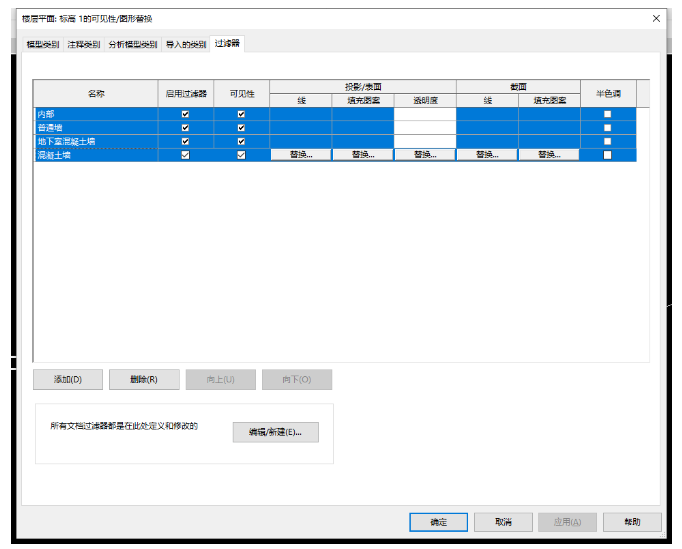Select the 普通墙 filter name
The height and width of the screenshot is (549, 682).
96,128
